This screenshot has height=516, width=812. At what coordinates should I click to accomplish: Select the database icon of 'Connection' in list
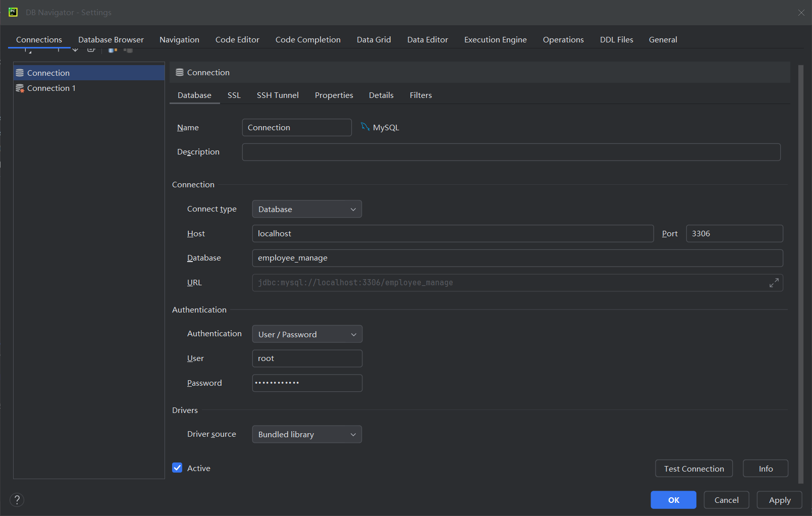click(x=20, y=73)
